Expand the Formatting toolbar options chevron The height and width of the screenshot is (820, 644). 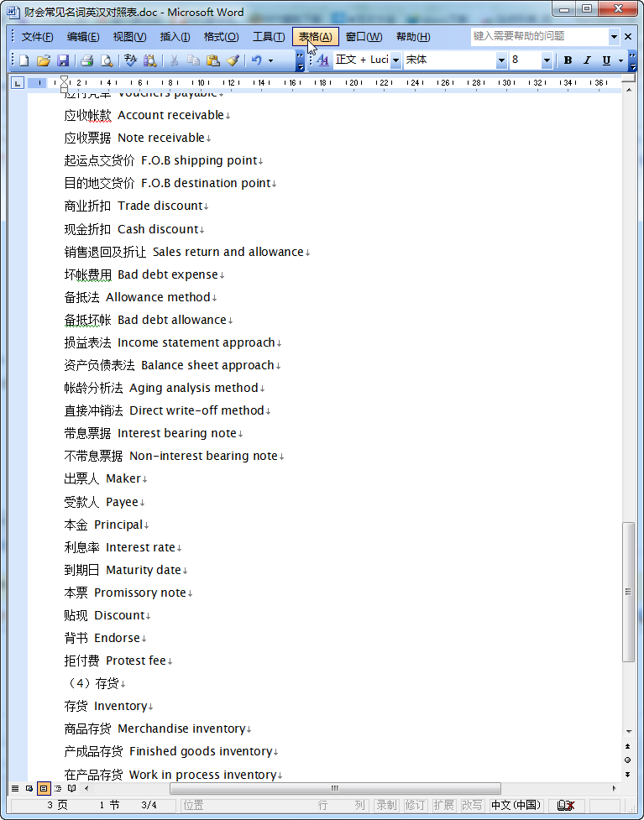[632, 60]
